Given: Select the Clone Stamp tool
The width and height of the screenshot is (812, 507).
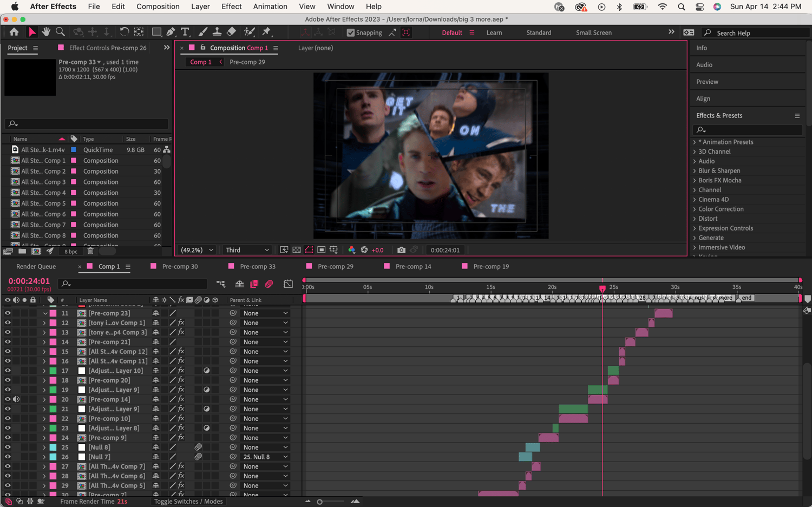Looking at the screenshot, I should click(x=217, y=32).
